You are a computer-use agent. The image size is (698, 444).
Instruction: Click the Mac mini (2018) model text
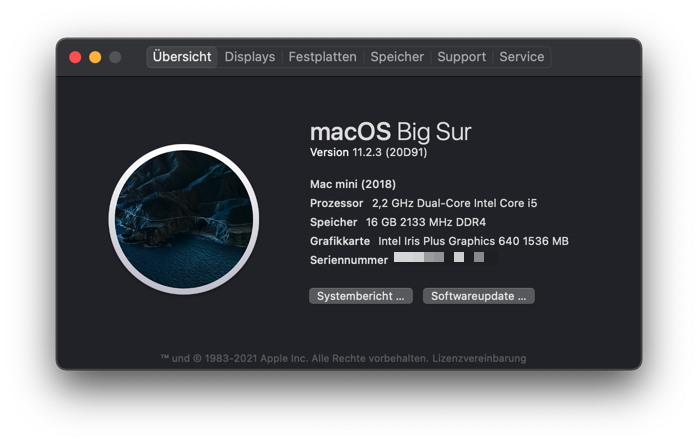(353, 184)
